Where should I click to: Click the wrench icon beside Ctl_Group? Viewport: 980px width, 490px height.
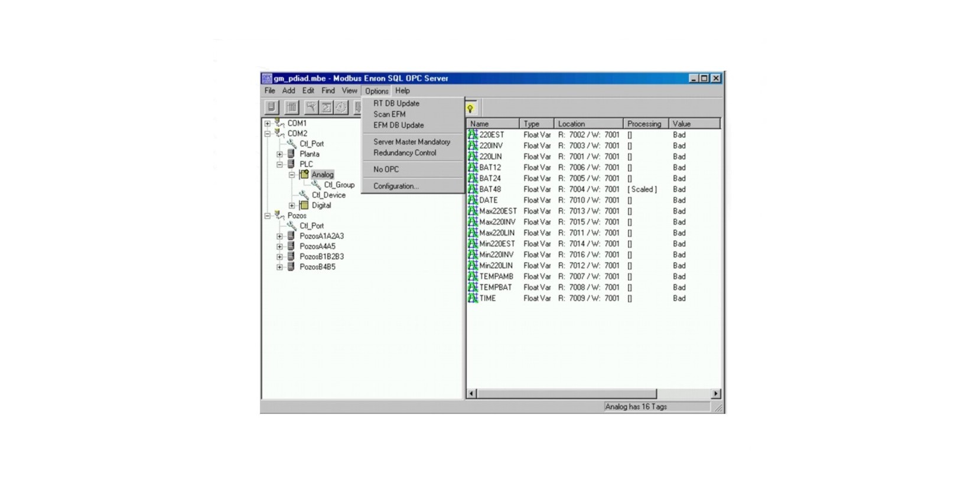tap(317, 185)
